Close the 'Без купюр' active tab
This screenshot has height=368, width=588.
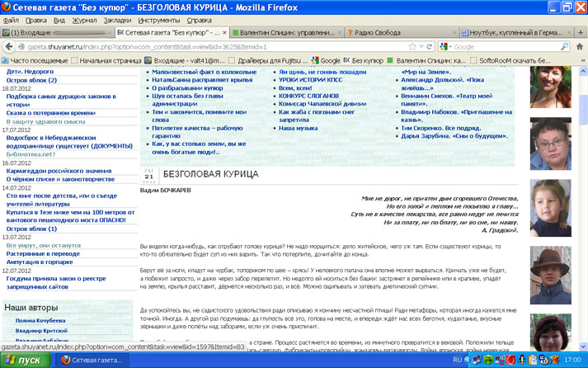[224, 33]
